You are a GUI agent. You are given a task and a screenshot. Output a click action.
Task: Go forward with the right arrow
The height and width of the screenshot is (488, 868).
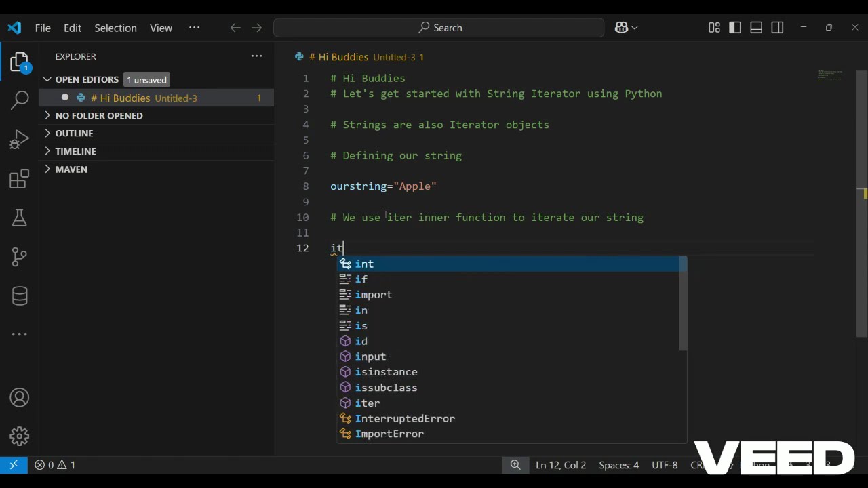tap(256, 28)
